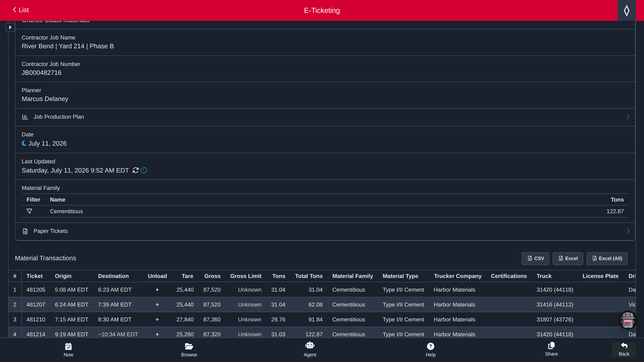Expand unload details for ticket 481207
The height and width of the screenshot is (362, 644).
(157, 305)
